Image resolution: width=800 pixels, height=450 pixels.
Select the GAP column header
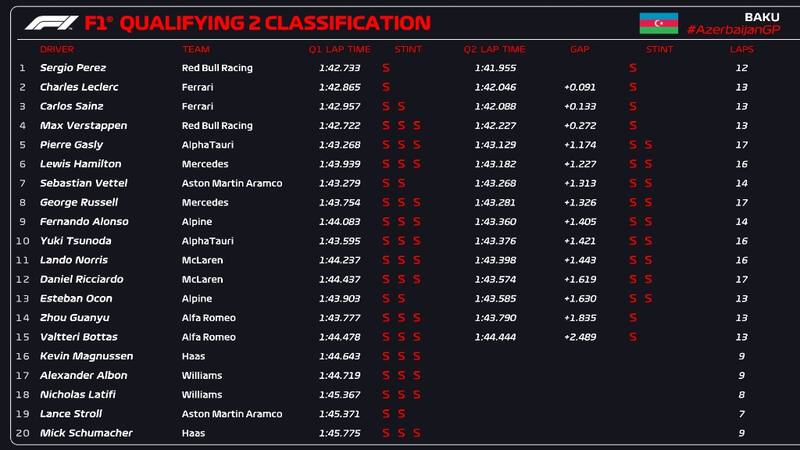coord(580,49)
